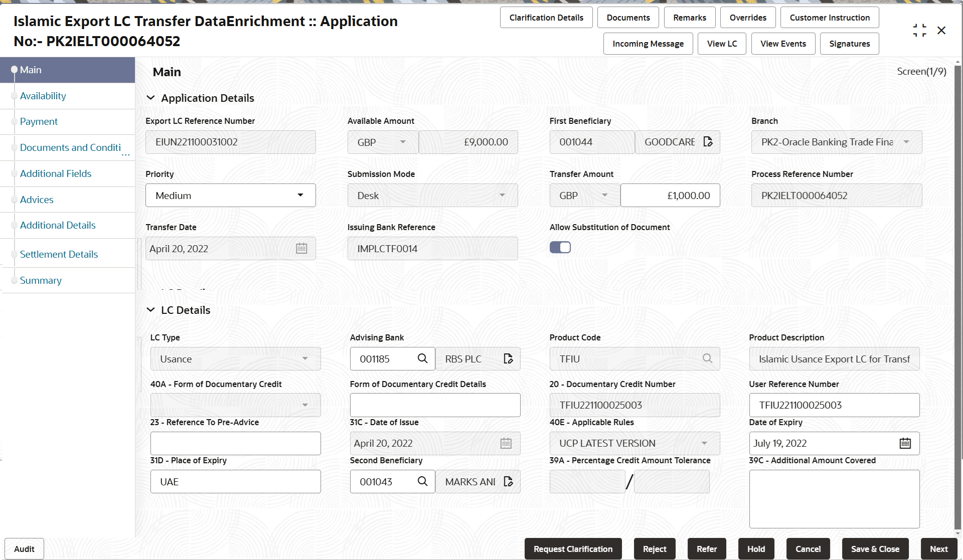Click the collapse window arrows icon

919,31
